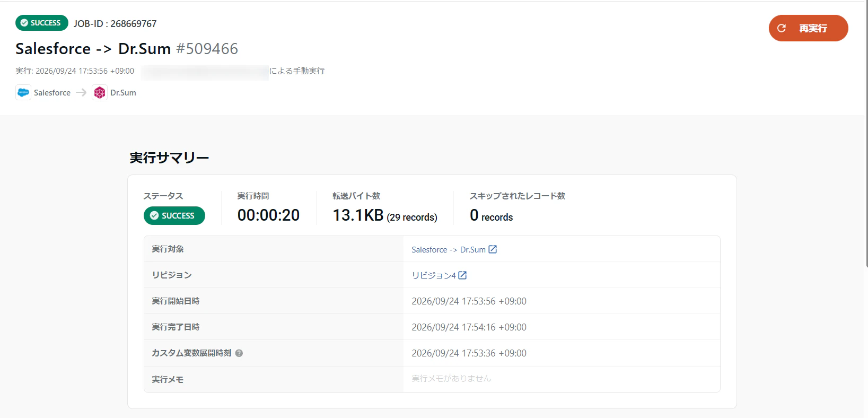This screenshot has height=418, width=868.
Task: Click the リビジョン row label
Action: tap(172, 275)
